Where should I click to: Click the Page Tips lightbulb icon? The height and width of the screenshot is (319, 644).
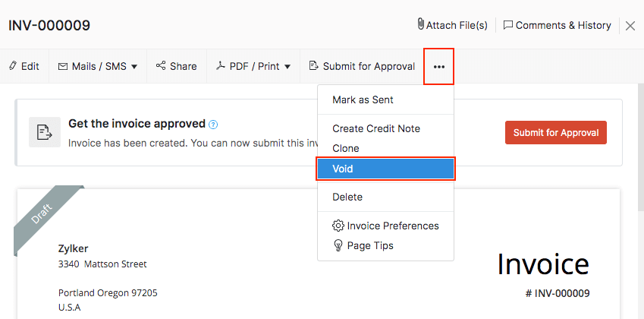point(338,245)
